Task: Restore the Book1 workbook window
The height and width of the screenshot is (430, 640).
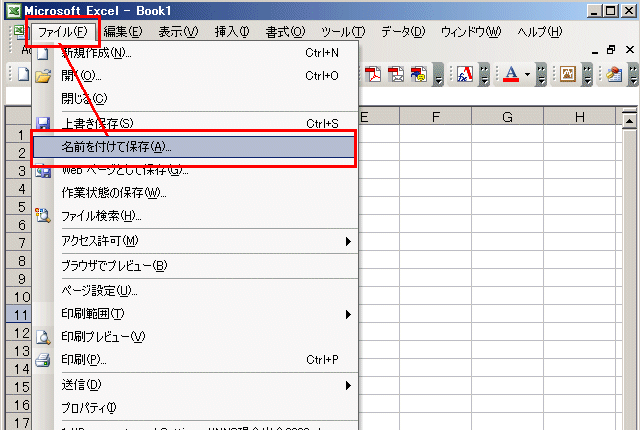Action: pos(611,50)
